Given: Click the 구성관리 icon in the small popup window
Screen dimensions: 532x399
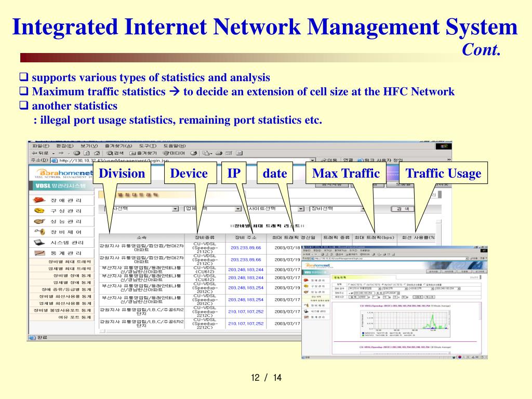Looking at the screenshot, I should click(x=306, y=286).
